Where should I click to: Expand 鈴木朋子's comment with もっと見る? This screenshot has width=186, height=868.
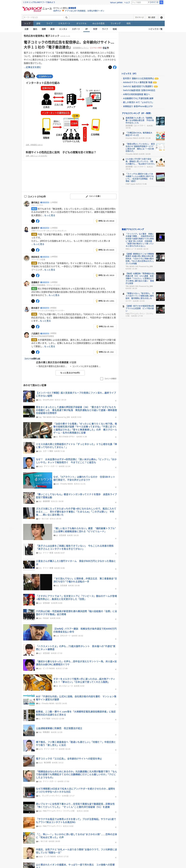45,321
